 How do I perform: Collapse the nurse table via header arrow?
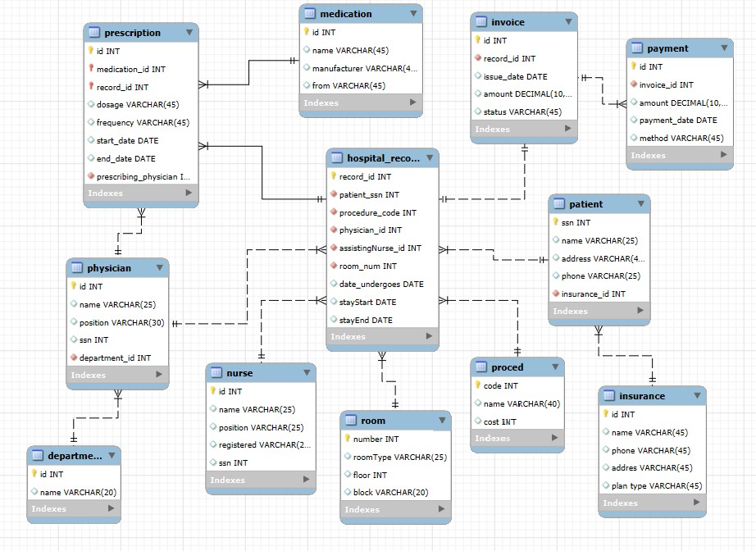coord(307,372)
